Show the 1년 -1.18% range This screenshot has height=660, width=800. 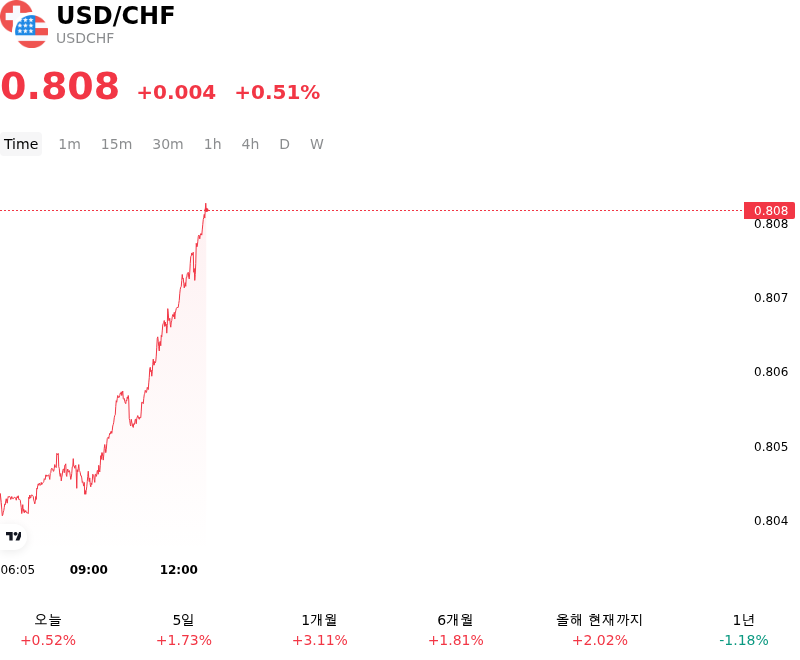click(743, 630)
